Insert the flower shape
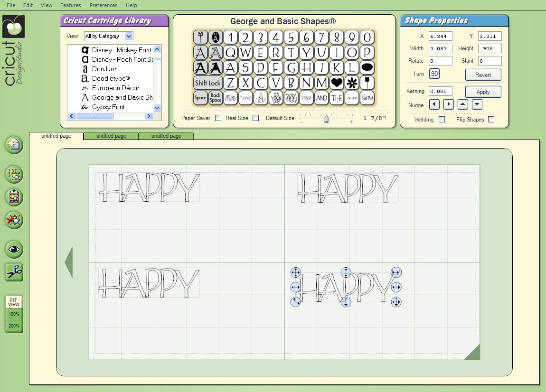546x392 pixels. click(352, 83)
